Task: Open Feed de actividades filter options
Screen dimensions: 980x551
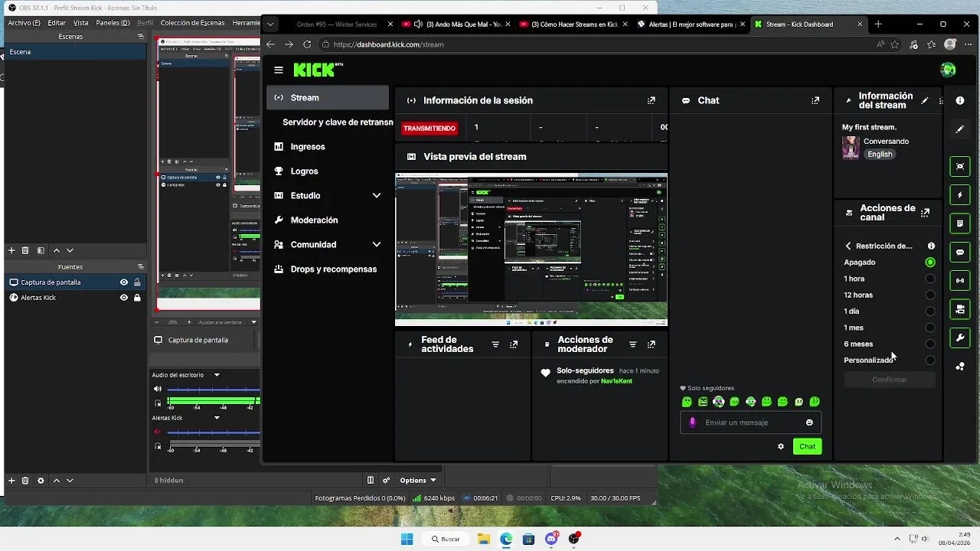Action: click(x=495, y=344)
